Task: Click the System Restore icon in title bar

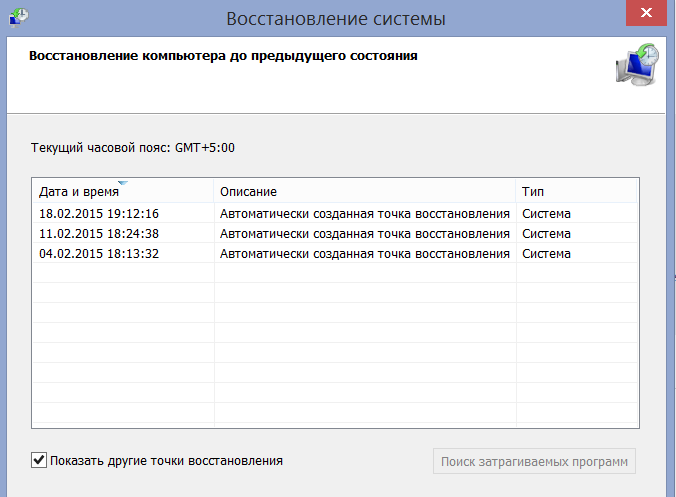Action: (18, 18)
